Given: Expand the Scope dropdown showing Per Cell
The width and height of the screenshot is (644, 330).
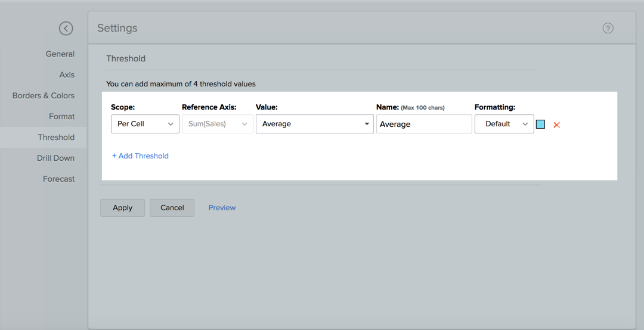Looking at the screenshot, I should click(145, 124).
